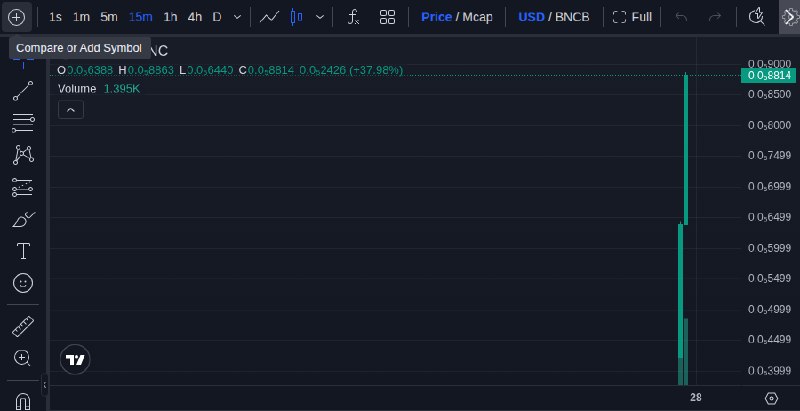The image size is (800, 411).
Task: Switch to the 5m timeframe
Action: (109, 17)
